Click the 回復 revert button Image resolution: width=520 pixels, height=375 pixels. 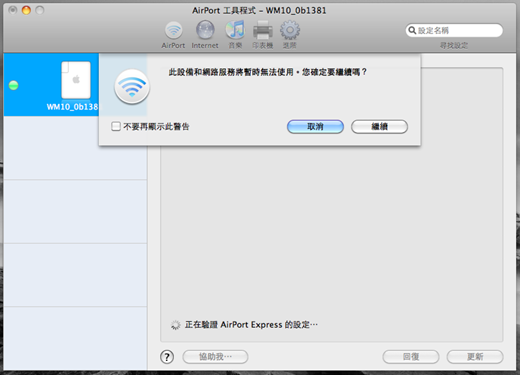pyautogui.click(x=411, y=357)
